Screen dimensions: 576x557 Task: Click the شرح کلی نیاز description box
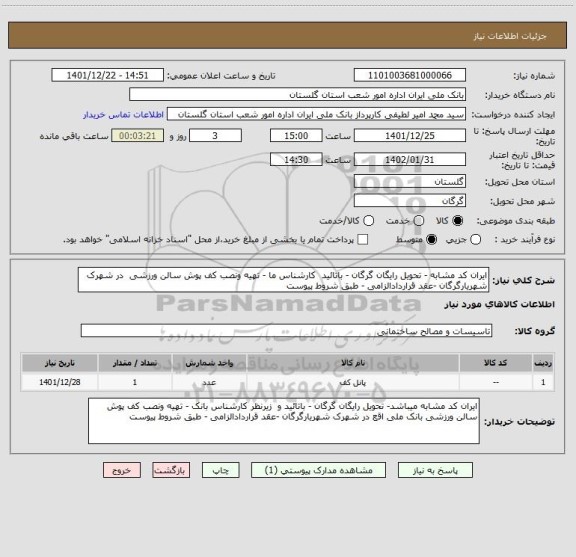(284, 280)
